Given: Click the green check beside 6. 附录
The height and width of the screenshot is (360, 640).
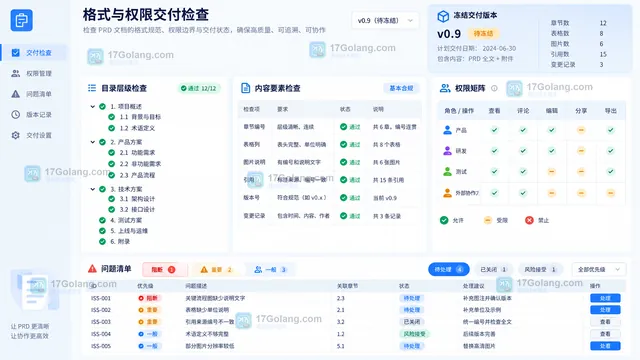Looking at the screenshot, I should tap(102, 241).
